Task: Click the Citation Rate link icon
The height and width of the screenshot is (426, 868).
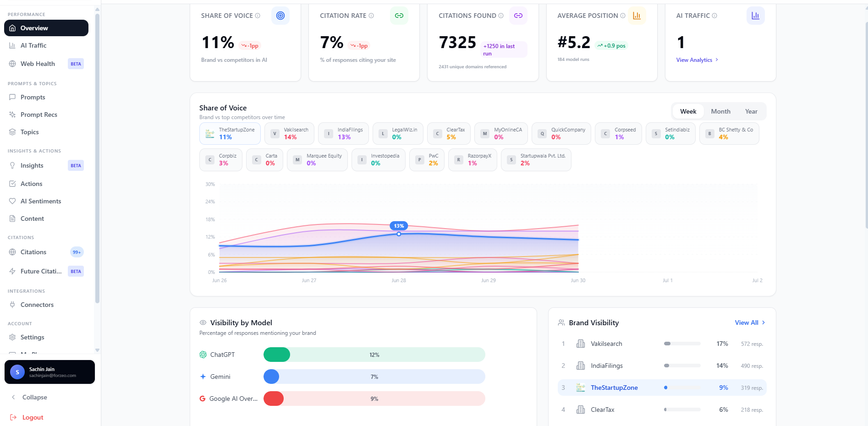Action: [x=399, y=16]
